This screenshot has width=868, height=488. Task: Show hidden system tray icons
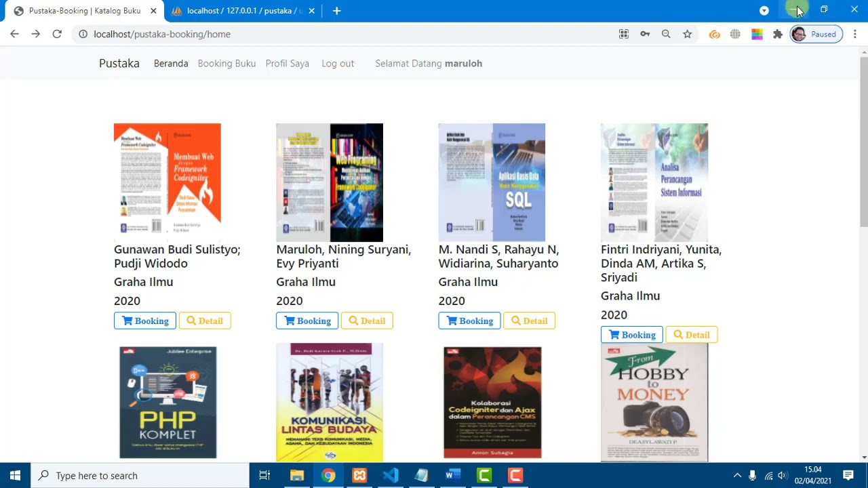click(737, 475)
